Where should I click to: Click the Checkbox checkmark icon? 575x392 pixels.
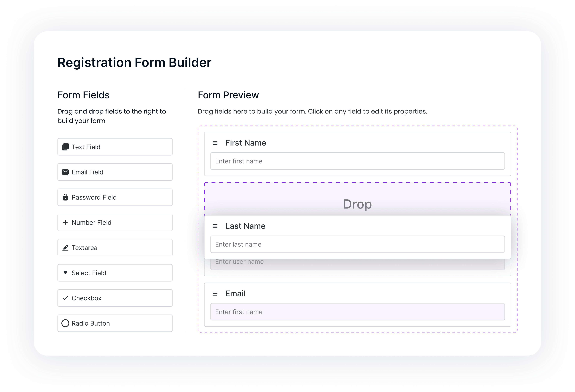click(65, 298)
